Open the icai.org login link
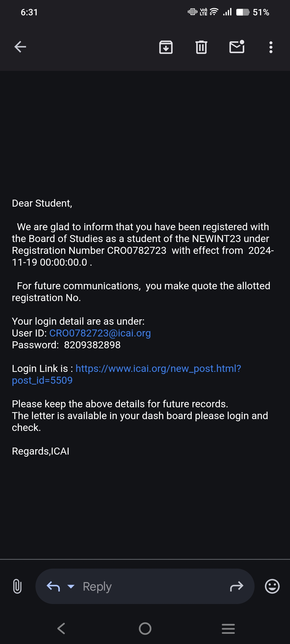290x644 pixels. point(158,369)
